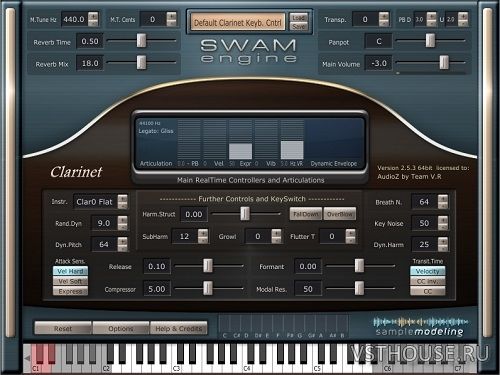Click the preset name display field

pyautogui.click(x=238, y=22)
